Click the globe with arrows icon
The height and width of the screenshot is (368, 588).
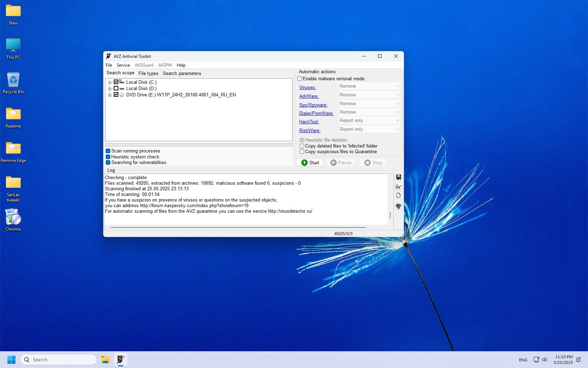(x=398, y=206)
